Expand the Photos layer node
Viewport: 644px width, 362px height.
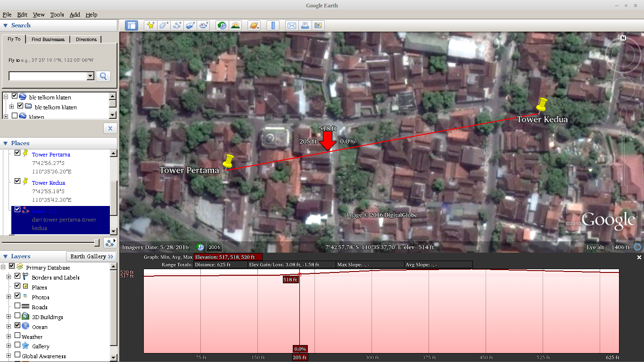(x=8, y=296)
